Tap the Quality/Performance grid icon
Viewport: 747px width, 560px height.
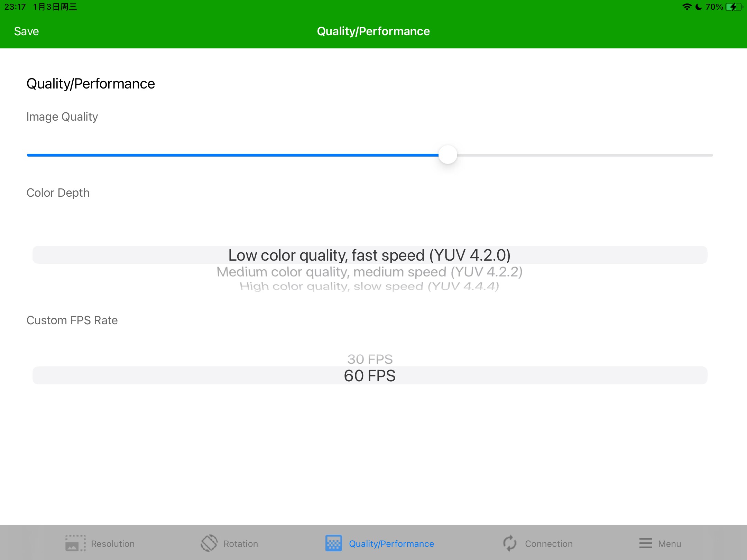333,543
